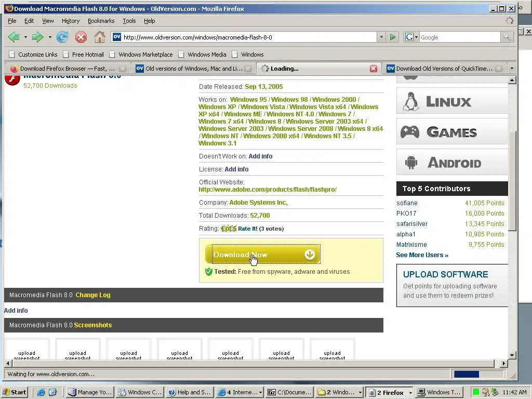Open the Edit menu

[x=29, y=21]
